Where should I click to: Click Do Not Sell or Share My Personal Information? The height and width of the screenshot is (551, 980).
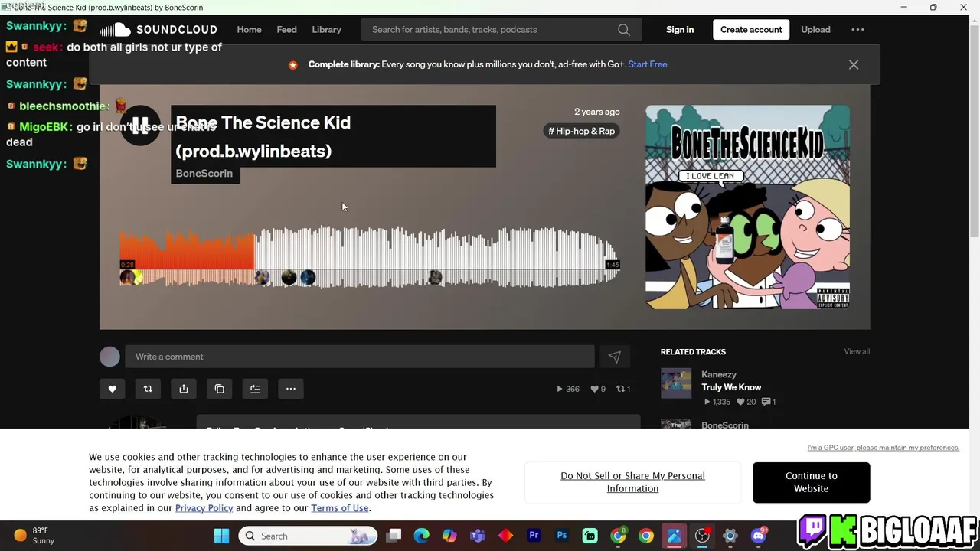[x=632, y=482]
